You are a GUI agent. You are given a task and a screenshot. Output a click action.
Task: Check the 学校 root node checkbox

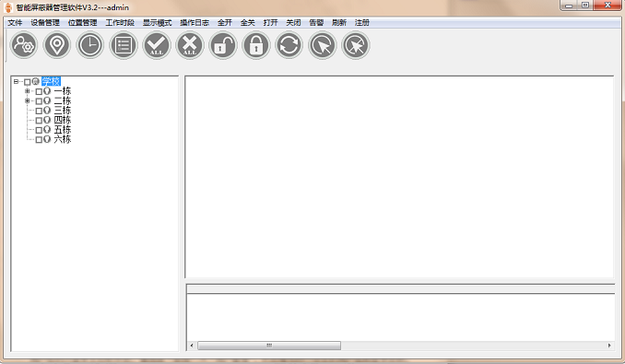click(x=27, y=82)
